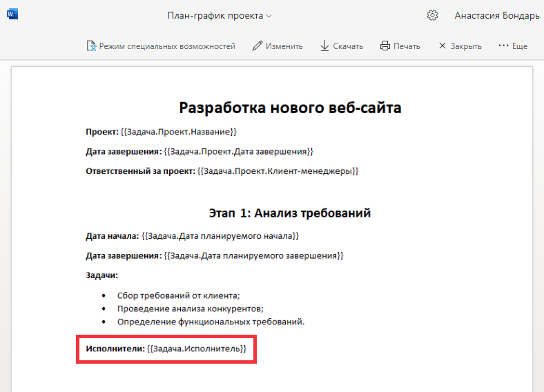Click the Задачи: label
Viewport: 544px width, 392px height.
tap(101, 275)
